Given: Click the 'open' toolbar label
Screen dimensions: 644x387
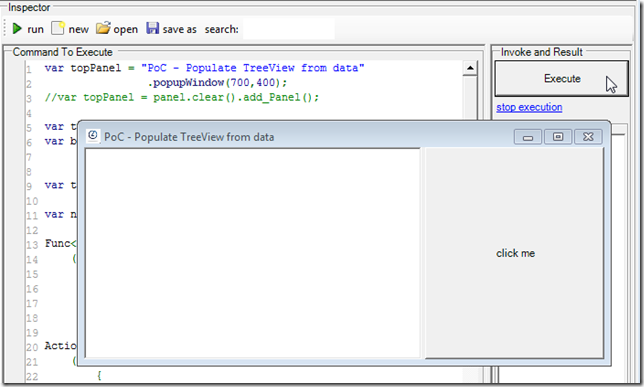Looking at the screenshot, I should click(125, 30).
